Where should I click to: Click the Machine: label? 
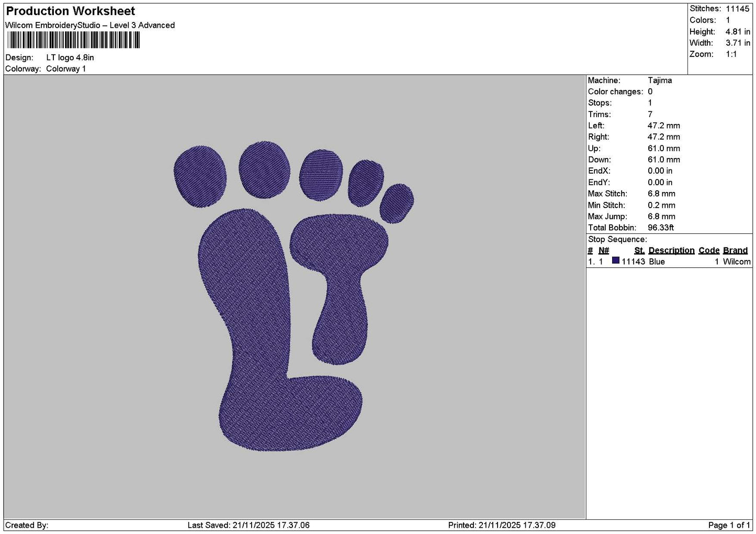tap(604, 80)
